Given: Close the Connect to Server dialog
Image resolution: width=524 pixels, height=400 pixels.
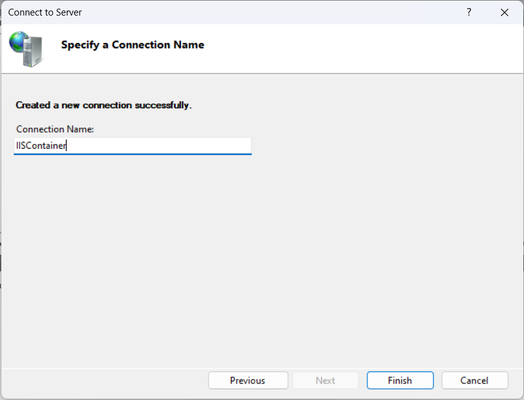Looking at the screenshot, I should 504,12.
